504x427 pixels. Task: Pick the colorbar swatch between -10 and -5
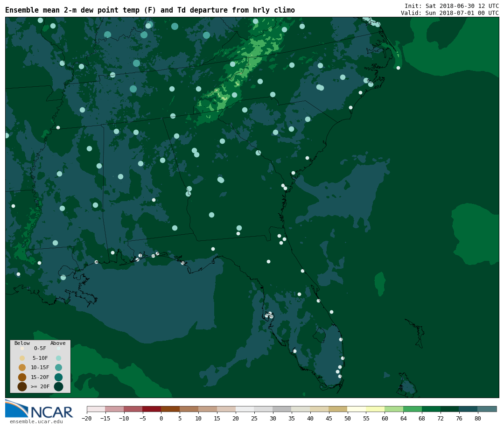click(x=133, y=409)
